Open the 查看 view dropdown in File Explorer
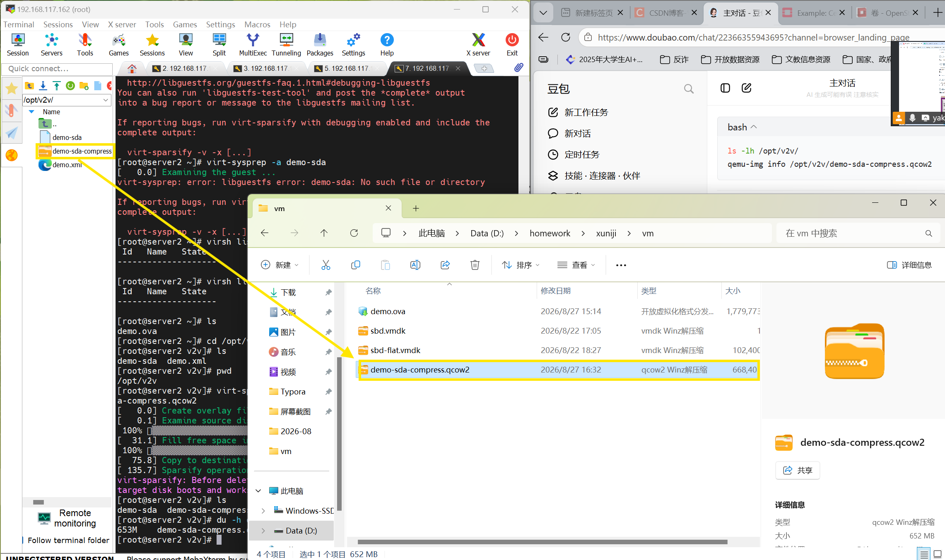 tap(576, 265)
